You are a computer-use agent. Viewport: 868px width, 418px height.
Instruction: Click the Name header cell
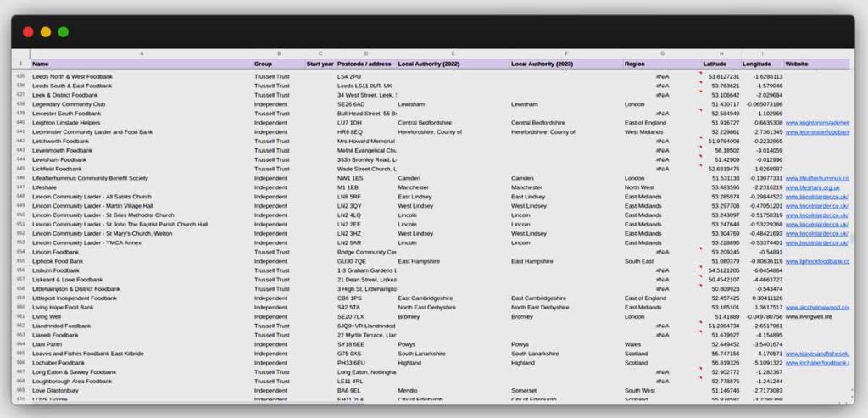pyautogui.click(x=142, y=64)
